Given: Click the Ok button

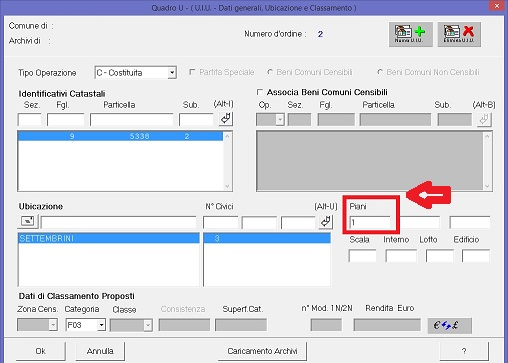Looking at the screenshot, I should pos(41,351).
